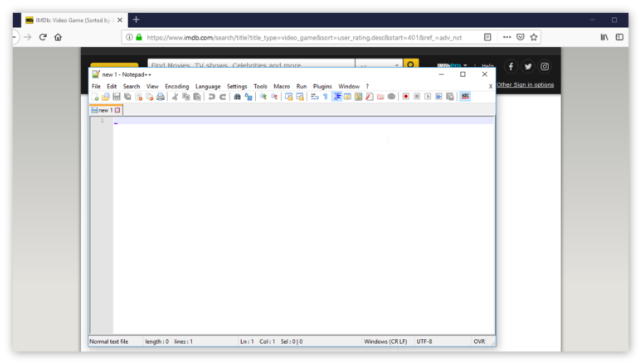Click the Zoom In icon in toolbar
Viewport: 642px width, 364px height.
click(x=263, y=97)
